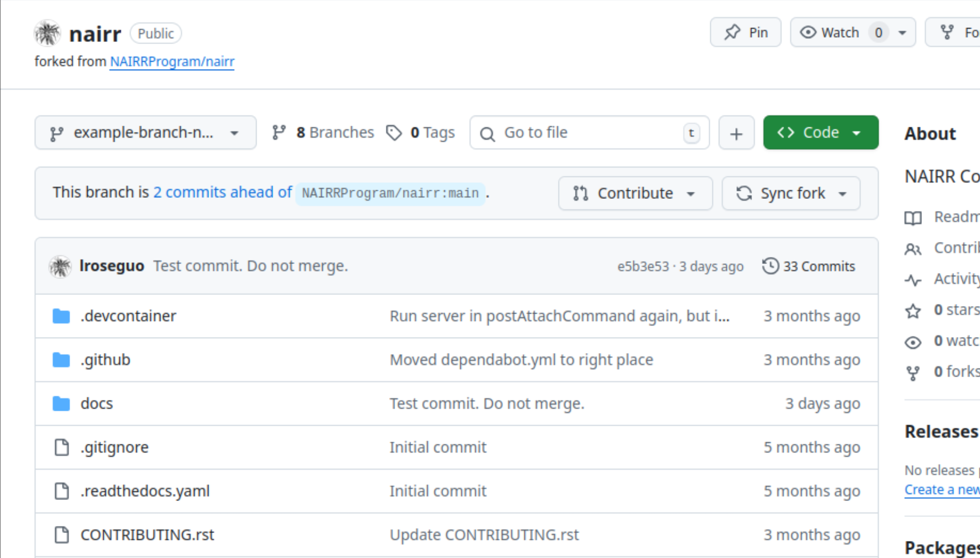Click the .readthedocs.yaml file icon

click(62, 491)
